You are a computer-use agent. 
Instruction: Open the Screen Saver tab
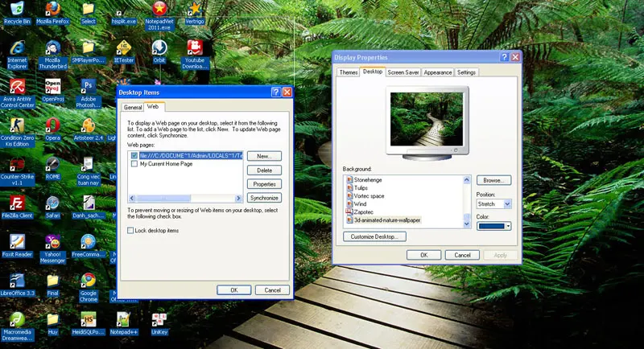(403, 72)
